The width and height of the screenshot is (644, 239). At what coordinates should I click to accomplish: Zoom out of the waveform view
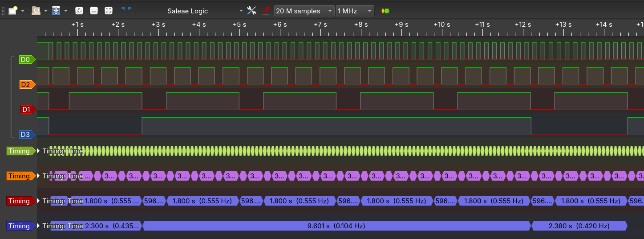pos(93,11)
